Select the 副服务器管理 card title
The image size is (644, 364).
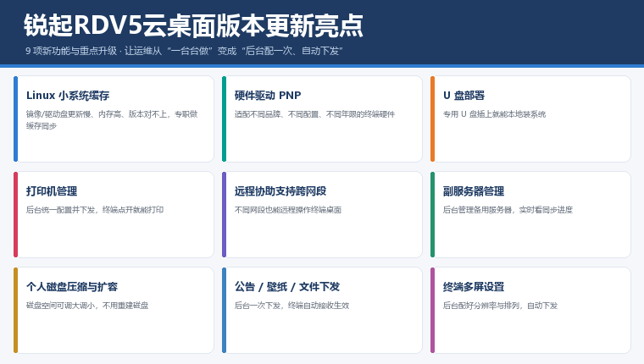click(x=474, y=190)
